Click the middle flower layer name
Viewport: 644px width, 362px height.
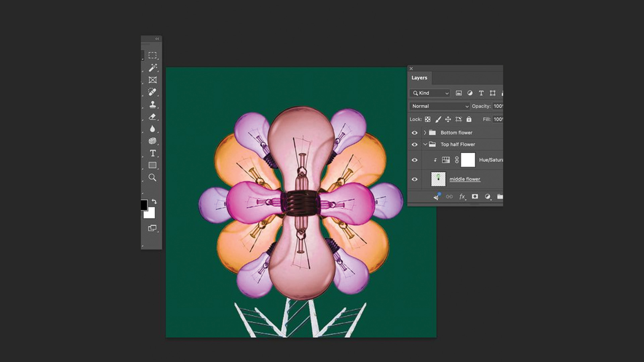tap(465, 179)
